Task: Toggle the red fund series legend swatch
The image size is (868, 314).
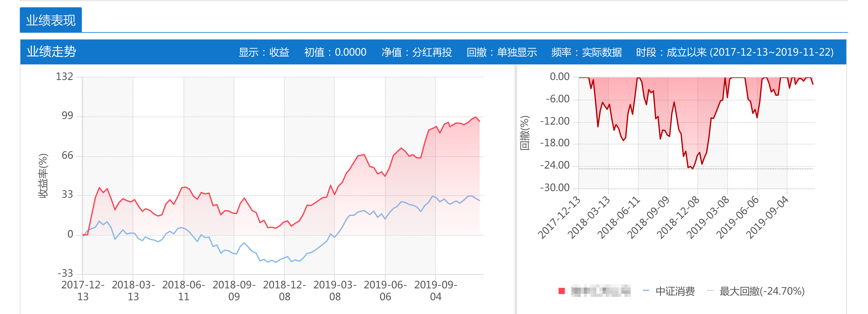Action: click(x=561, y=291)
